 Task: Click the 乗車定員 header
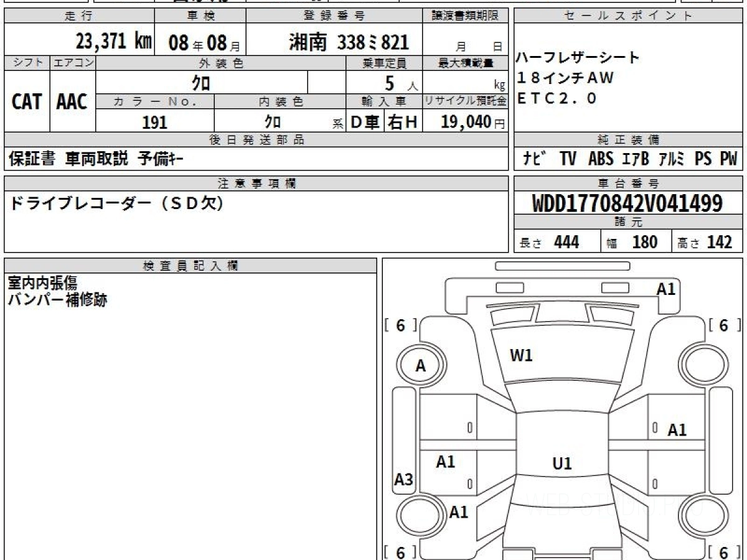point(384,63)
